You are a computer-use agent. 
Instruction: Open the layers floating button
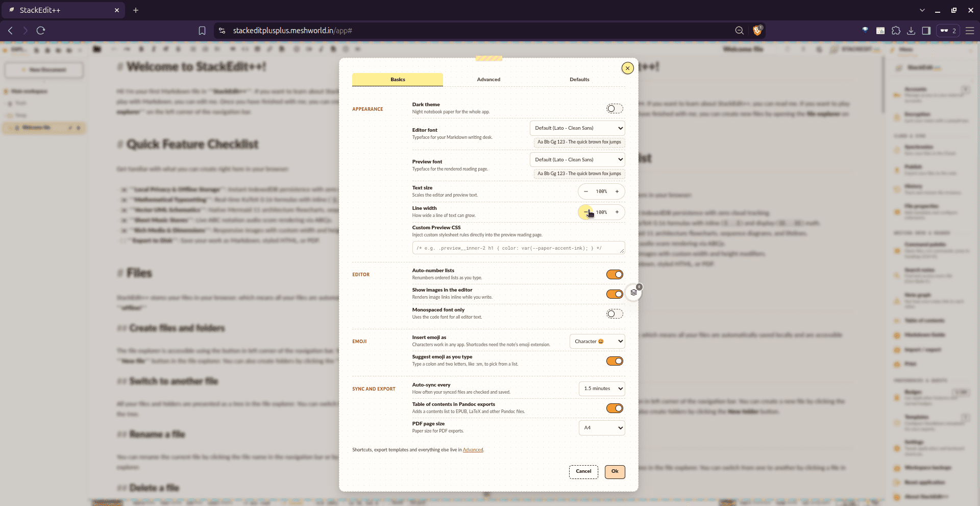tap(633, 293)
